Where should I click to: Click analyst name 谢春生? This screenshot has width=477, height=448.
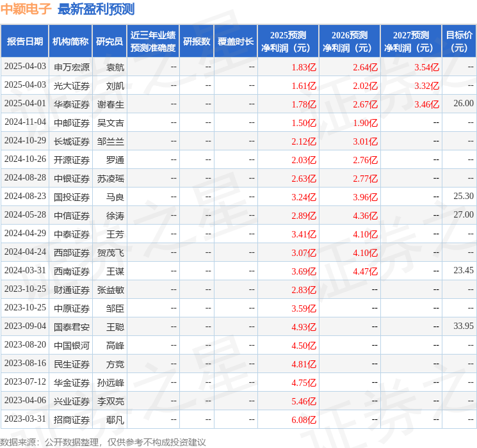point(111,104)
